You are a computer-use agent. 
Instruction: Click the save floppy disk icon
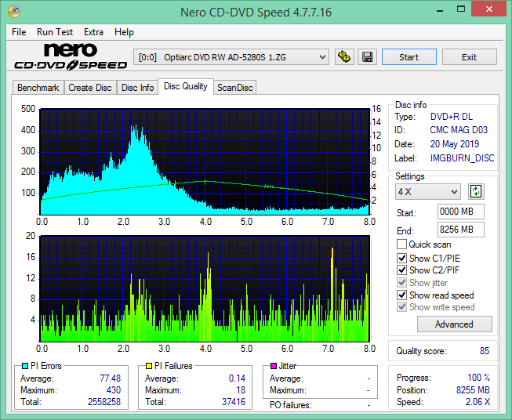tap(368, 57)
